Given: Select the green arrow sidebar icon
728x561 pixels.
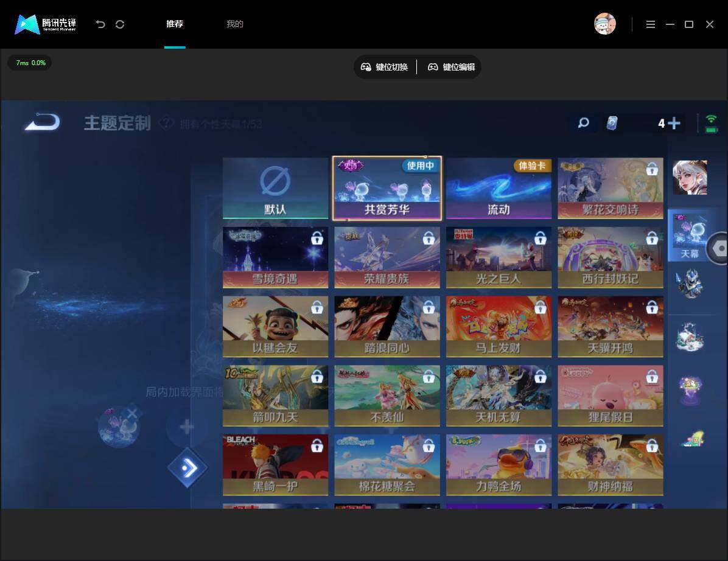Looking at the screenshot, I should point(692,439).
